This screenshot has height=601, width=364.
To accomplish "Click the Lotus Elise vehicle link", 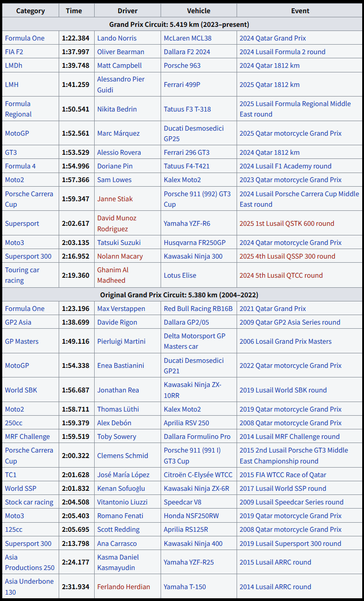I will click(x=181, y=275).
